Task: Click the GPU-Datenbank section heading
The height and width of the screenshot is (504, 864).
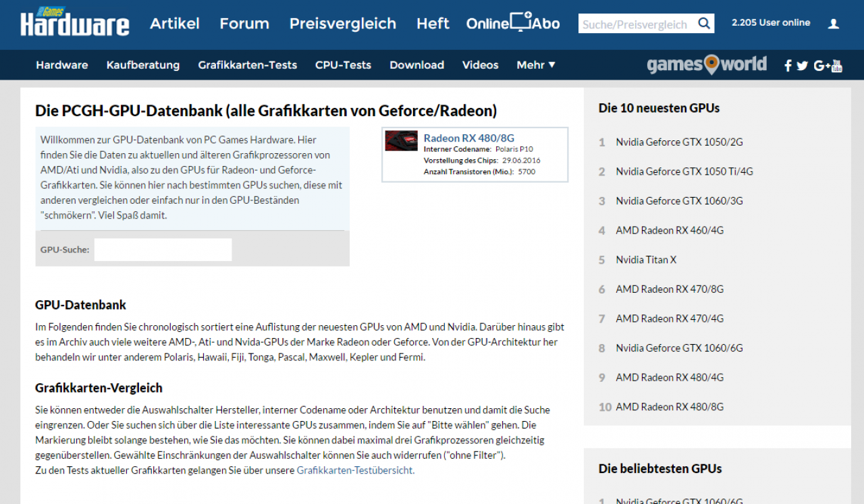Action: click(x=80, y=305)
